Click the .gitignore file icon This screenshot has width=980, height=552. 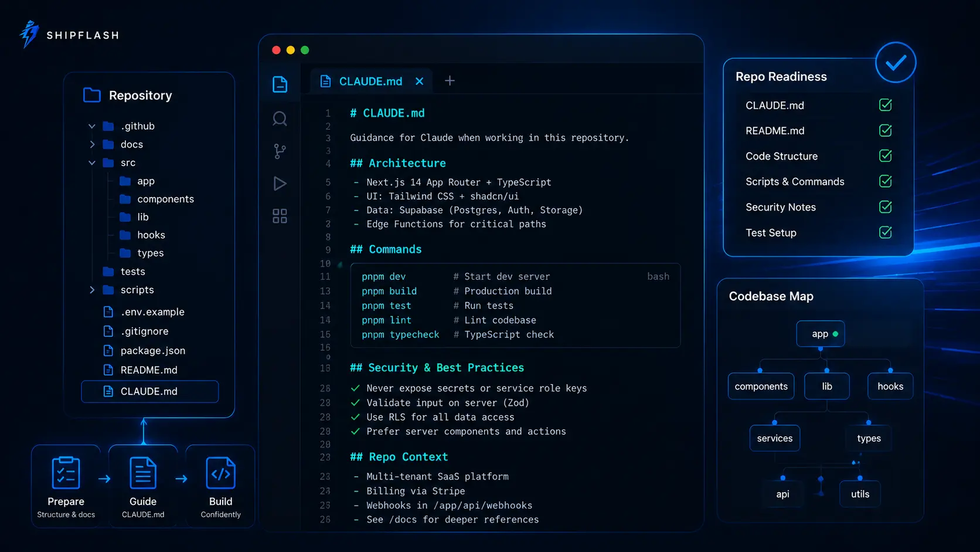coord(108,331)
